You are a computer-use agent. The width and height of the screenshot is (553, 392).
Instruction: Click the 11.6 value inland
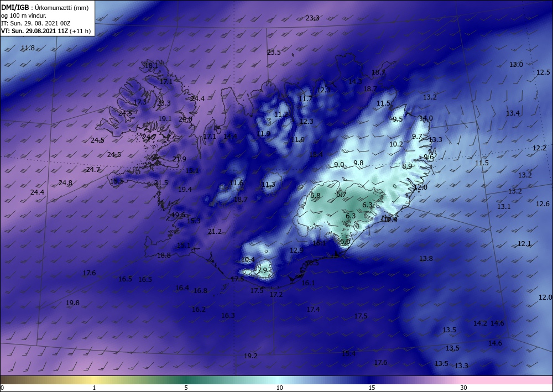point(236,182)
